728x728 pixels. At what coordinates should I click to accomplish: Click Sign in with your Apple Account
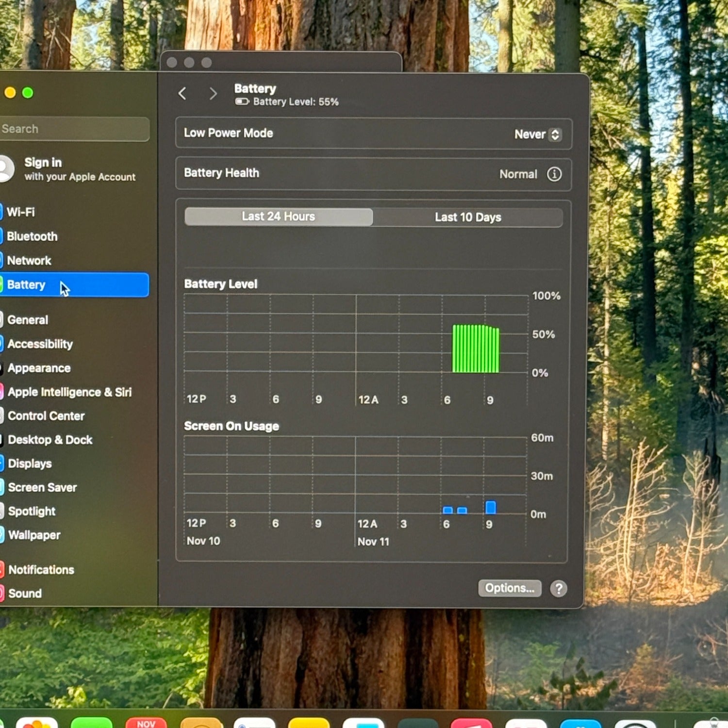pyautogui.click(x=80, y=169)
